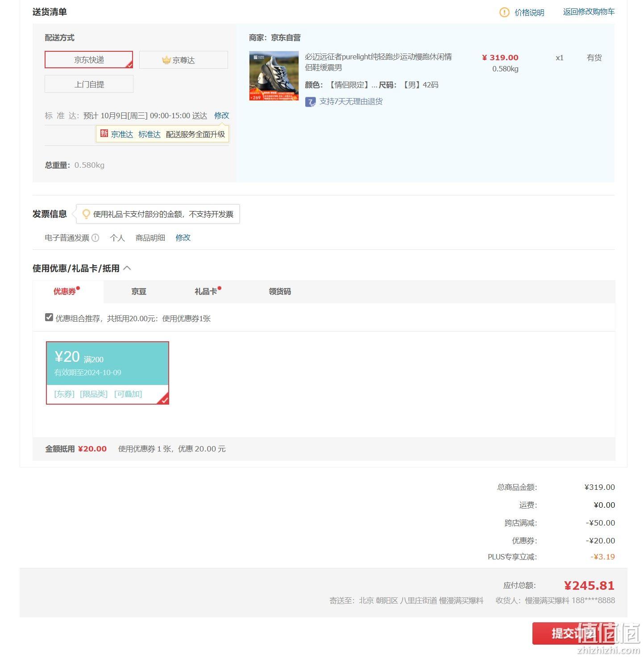This screenshot has height=658, width=644.
Task: Select 京东快递 delivery method
Action: (x=89, y=60)
